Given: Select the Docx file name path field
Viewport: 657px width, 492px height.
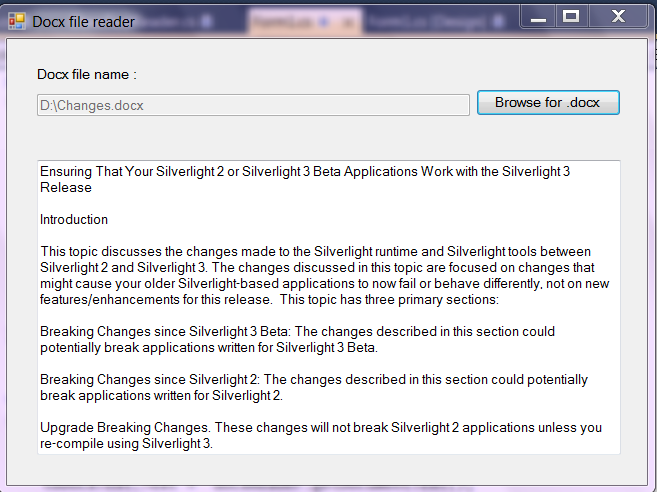Looking at the screenshot, I should [x=253, y=105].
